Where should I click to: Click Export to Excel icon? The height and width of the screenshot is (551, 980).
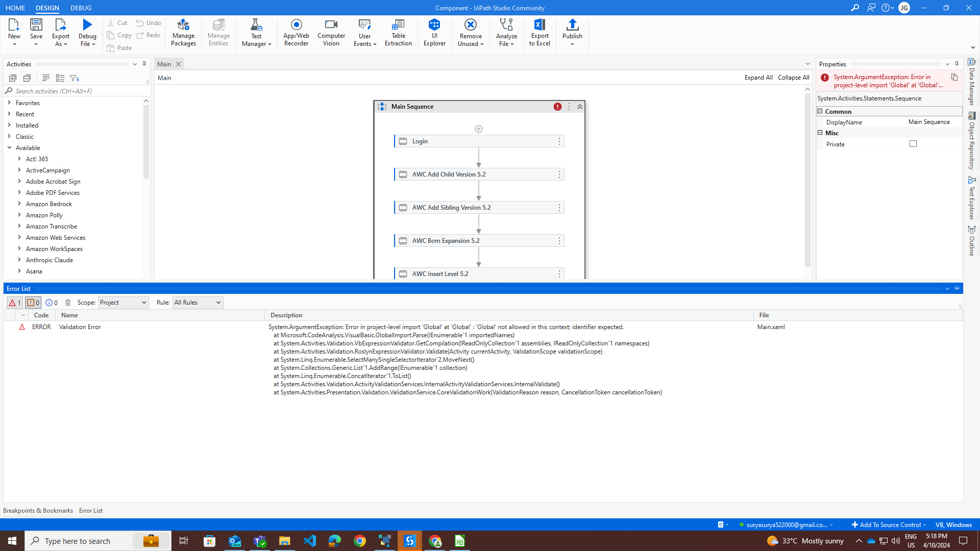click(540, 32)
